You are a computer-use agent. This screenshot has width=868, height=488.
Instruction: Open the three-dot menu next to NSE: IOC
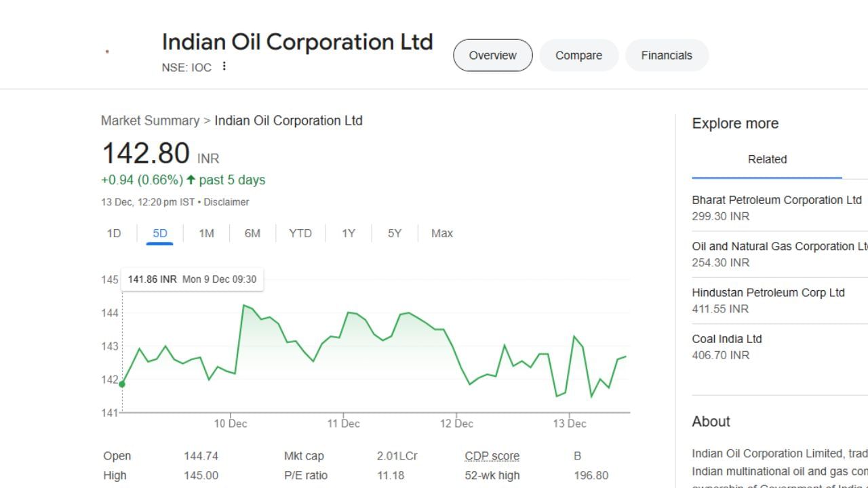point(224,66)
